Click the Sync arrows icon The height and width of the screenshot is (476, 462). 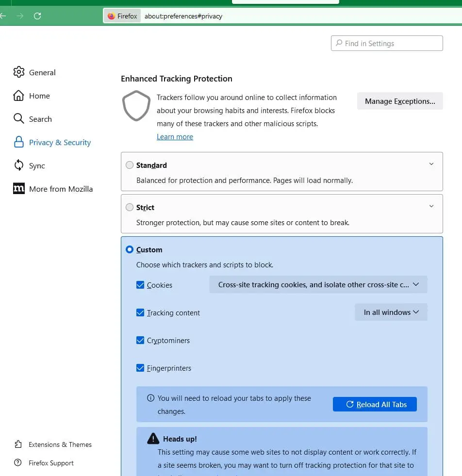[18, 165]
